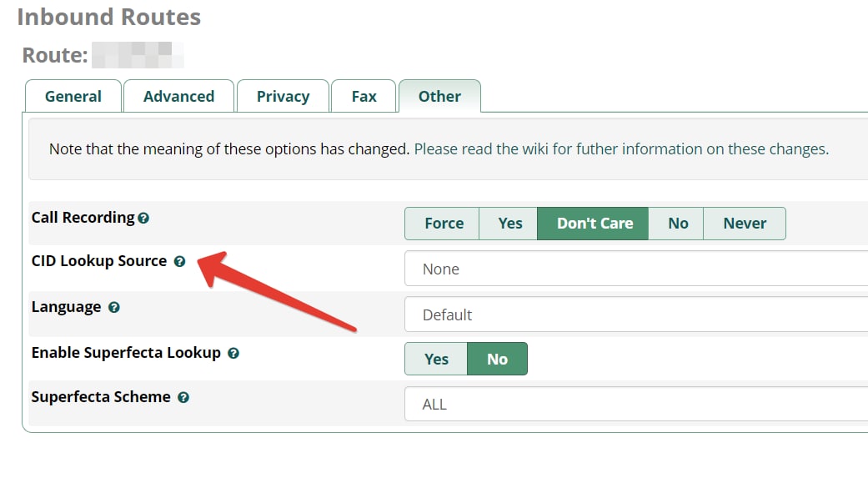Click the Superfecta Scheme help icon
Image resolution: width=868 pixels, height=478 pixels.
tap(183, 398)
